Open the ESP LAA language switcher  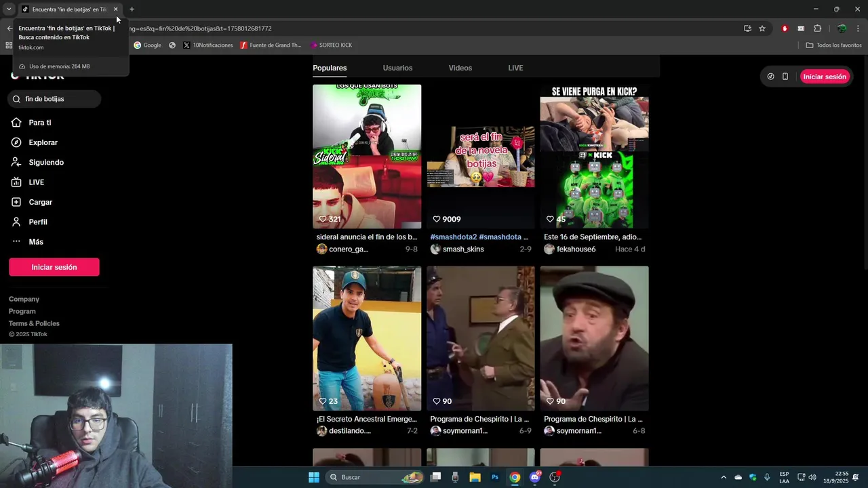pos(784,477)
